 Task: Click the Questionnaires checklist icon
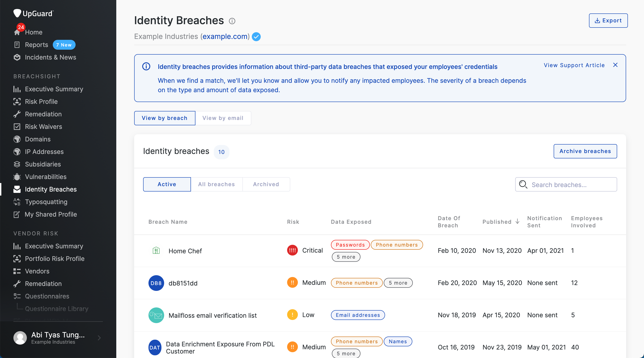pyautogui.click(x=17, y=296)
